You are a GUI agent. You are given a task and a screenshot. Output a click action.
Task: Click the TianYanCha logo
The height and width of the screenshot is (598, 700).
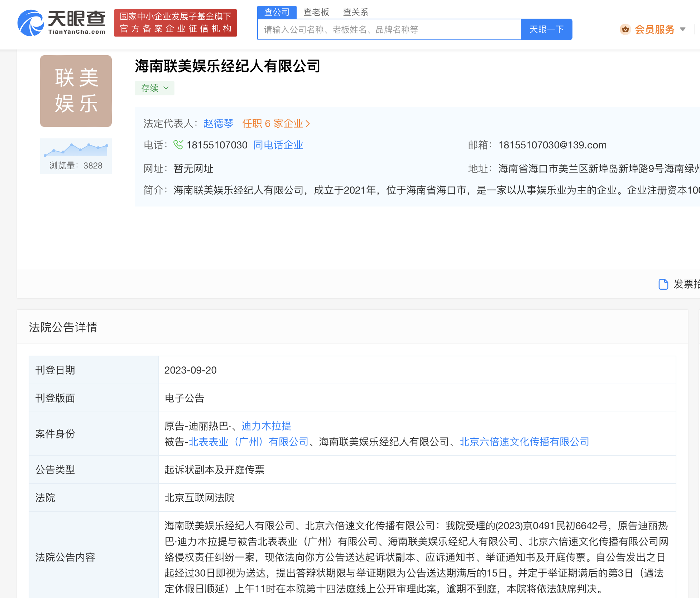(61, 23)
